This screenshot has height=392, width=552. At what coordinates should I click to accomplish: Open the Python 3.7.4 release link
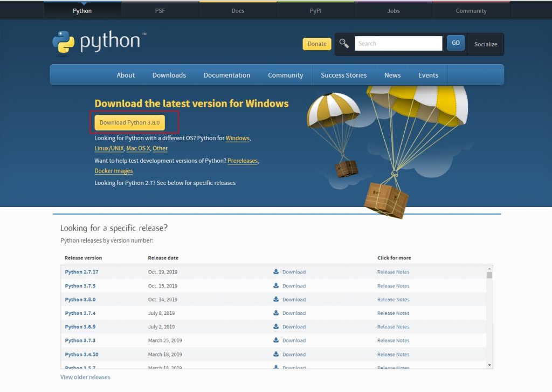coord(80,313)
